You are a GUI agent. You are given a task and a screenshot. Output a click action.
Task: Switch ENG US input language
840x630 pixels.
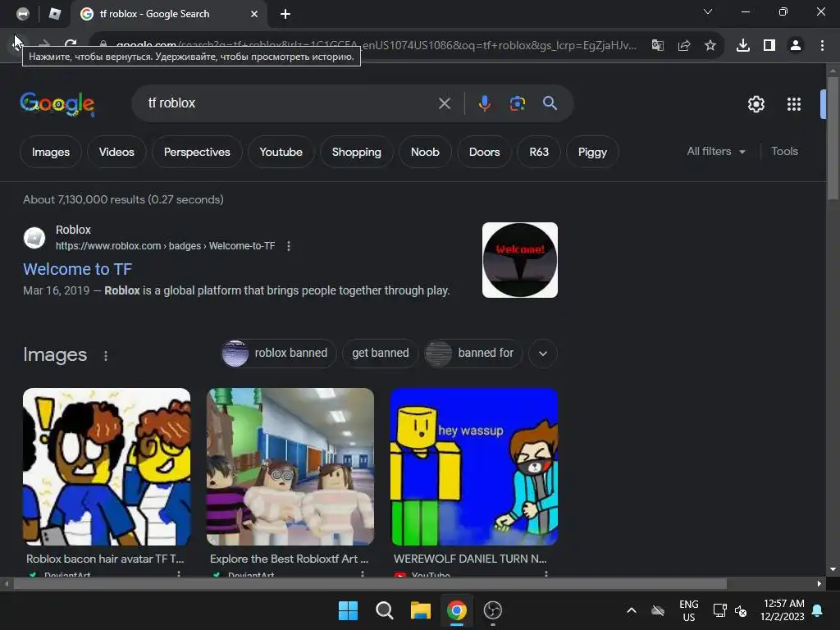click(x=689, y=610)
